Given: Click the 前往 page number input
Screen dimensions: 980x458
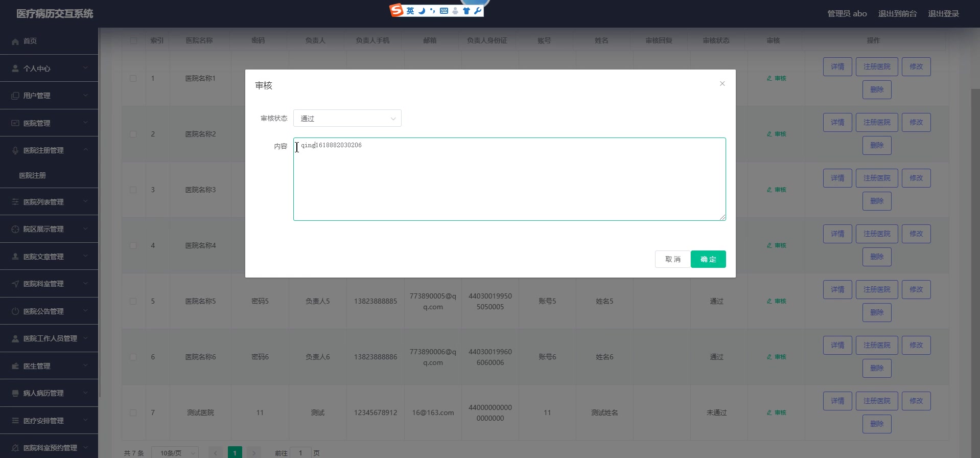Looking at the screenshot, I should pyautogui.click(x=300, y=453).
